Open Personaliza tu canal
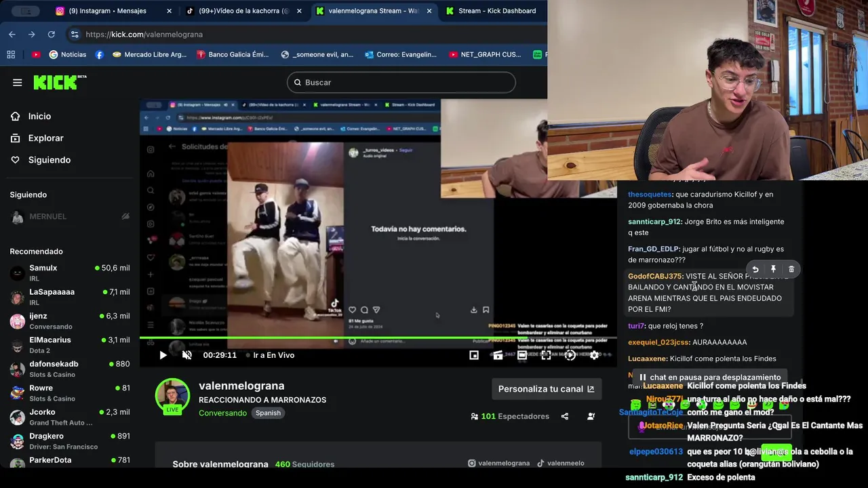 click(x=547, y=389)
